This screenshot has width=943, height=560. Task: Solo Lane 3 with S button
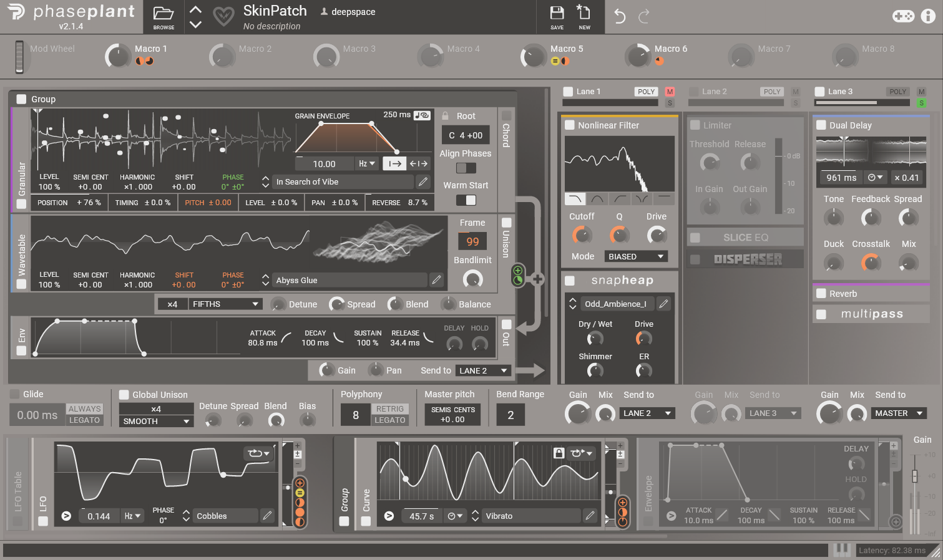pos(921,103)
